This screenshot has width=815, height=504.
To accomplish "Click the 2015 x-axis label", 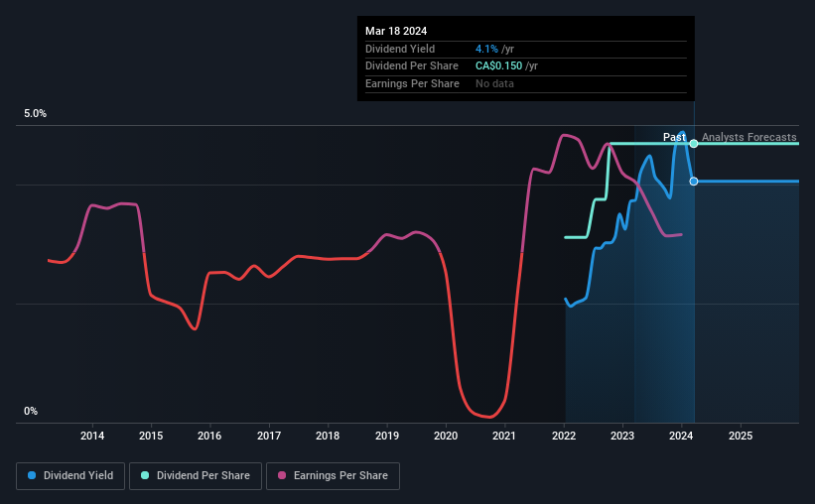I will (151, 436).
